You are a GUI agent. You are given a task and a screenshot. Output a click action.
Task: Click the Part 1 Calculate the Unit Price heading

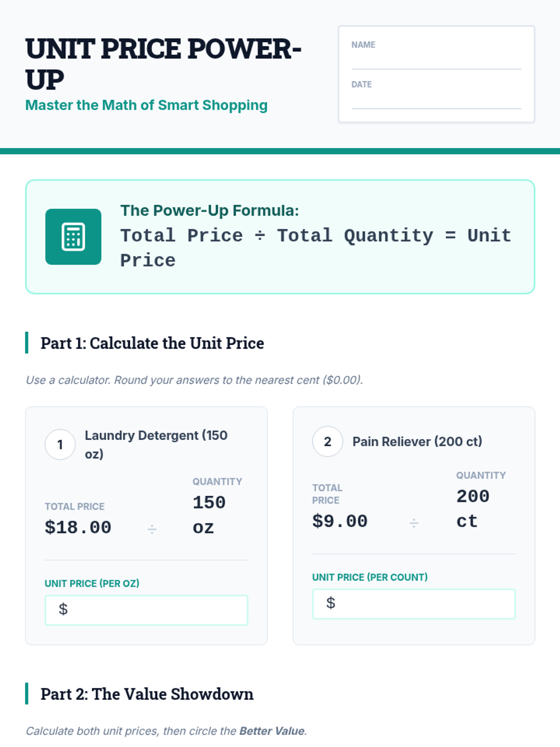click(152, 343)
